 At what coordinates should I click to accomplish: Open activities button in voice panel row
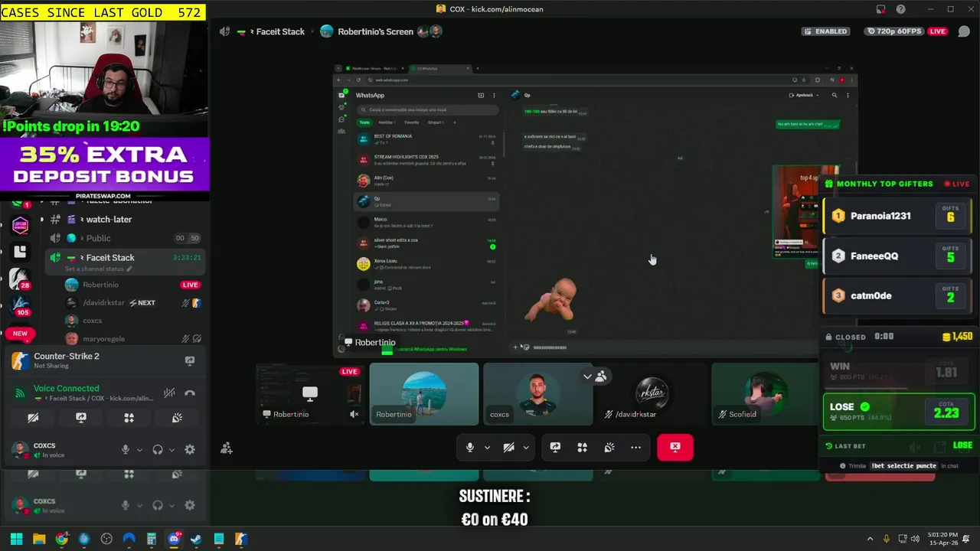click(129, 418)
